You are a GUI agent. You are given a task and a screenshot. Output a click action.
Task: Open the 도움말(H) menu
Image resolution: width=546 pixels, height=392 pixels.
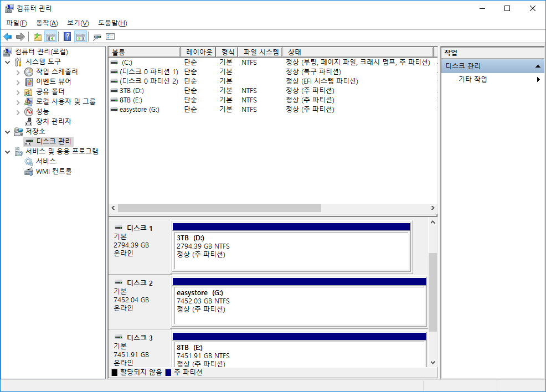click(x=112, y=23)
